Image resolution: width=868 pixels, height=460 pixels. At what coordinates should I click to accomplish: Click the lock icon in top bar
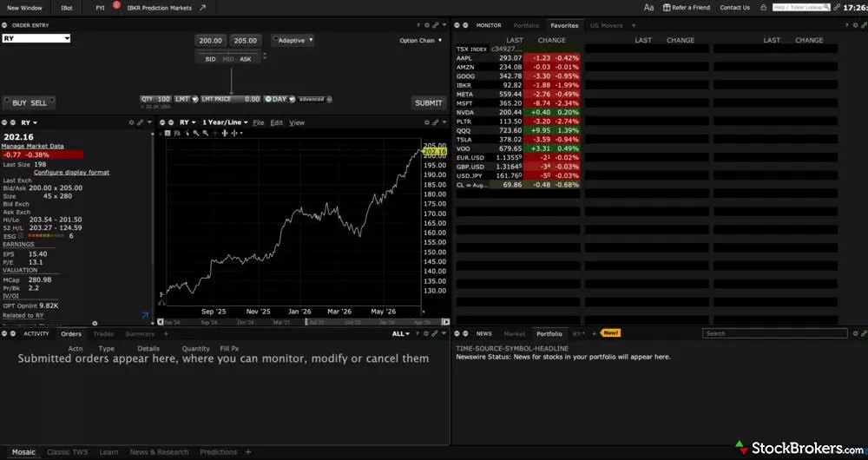pyautogui.click(x=763, y=8)
